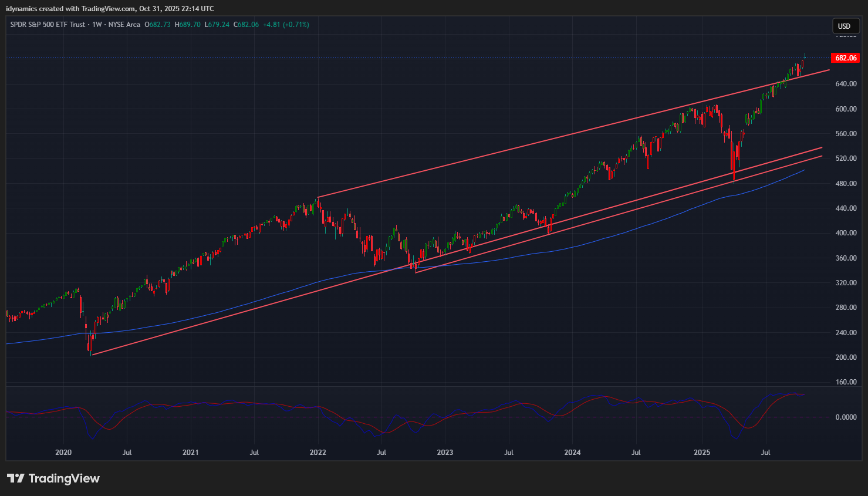Select the 2025 label on the time axis

(x=702, y=453)
